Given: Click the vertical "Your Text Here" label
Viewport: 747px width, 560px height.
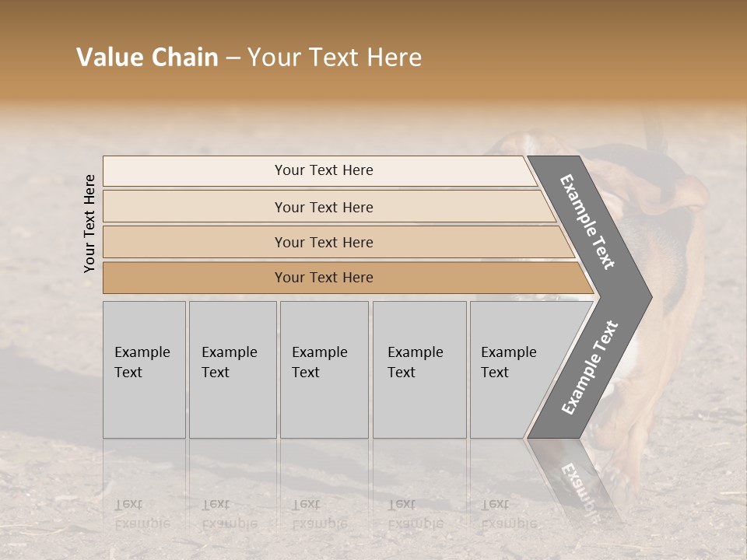Looking at the screenshot, I should point(89,222).
